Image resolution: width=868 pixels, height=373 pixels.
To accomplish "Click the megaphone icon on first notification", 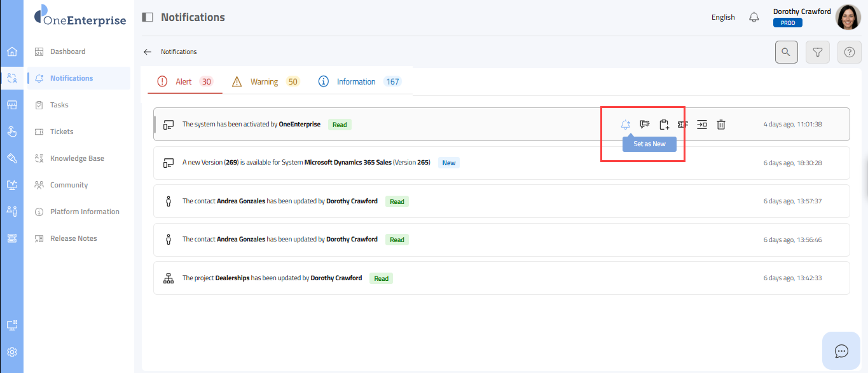I will [x=645, y=125].
